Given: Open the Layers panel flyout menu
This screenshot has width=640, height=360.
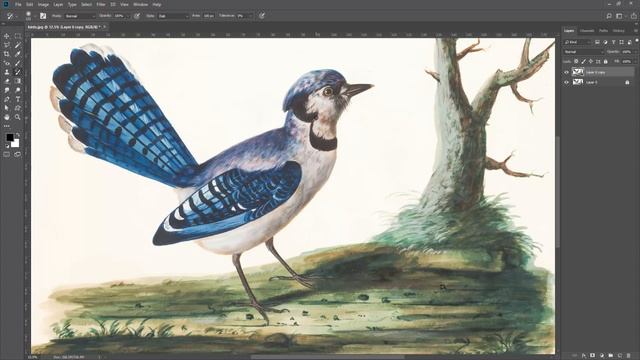Looking at the screenshot, I should click(636, 31).
